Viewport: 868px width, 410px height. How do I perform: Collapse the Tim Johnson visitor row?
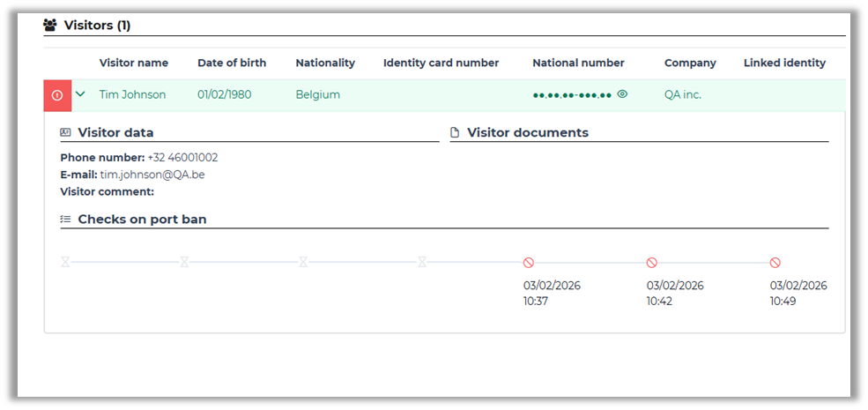[x=80, y=94]
